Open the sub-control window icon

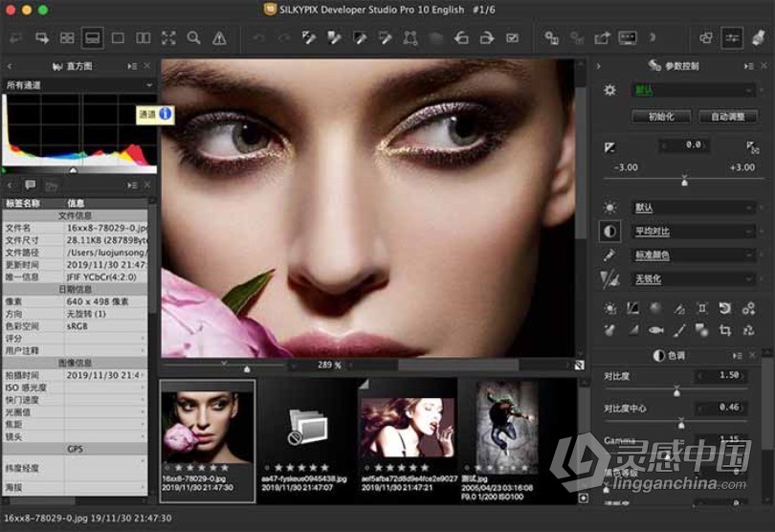click(x=706, y=38)
